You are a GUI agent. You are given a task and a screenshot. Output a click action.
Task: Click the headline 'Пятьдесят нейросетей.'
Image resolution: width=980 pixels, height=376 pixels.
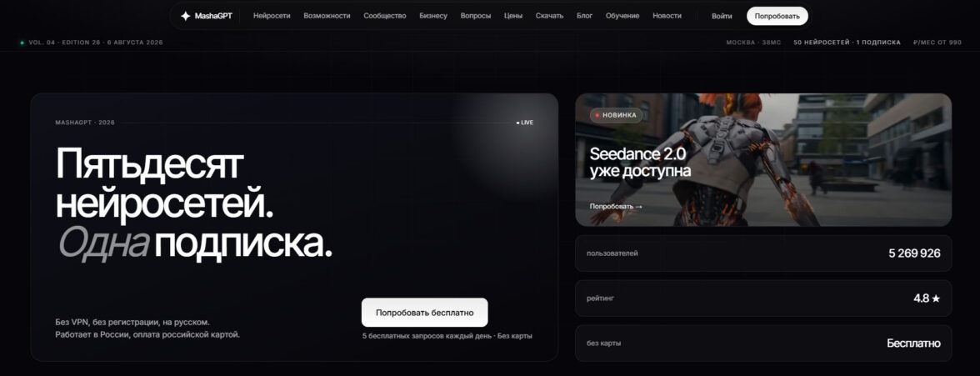(165, 182)
